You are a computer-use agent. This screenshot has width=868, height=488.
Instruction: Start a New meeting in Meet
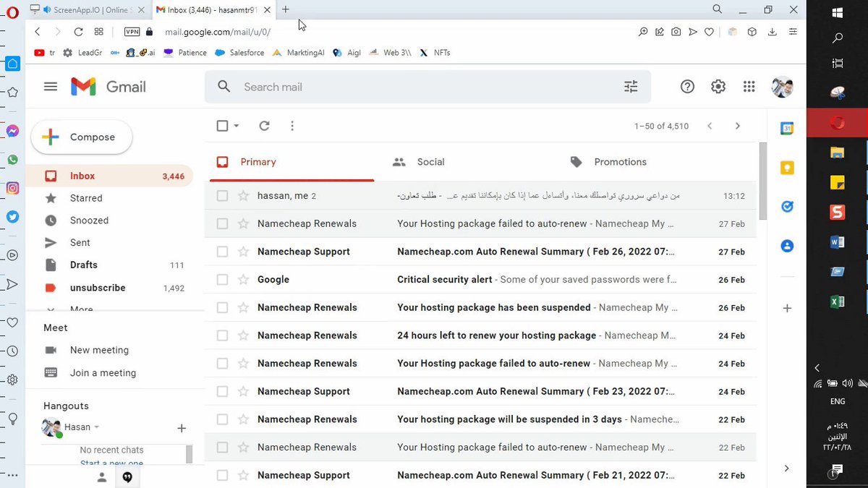click(x=99, y=350)
